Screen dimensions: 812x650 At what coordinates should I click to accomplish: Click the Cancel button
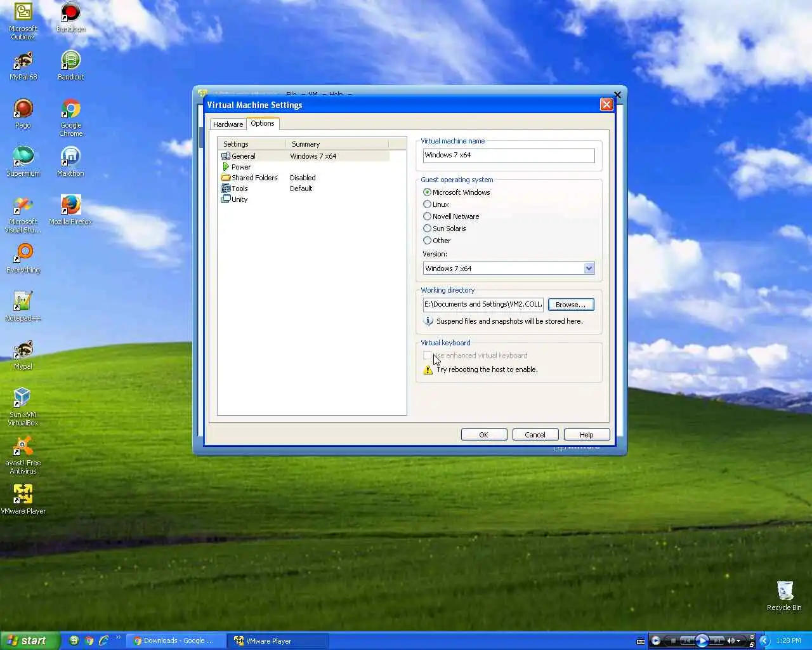[x=535, y=435]
